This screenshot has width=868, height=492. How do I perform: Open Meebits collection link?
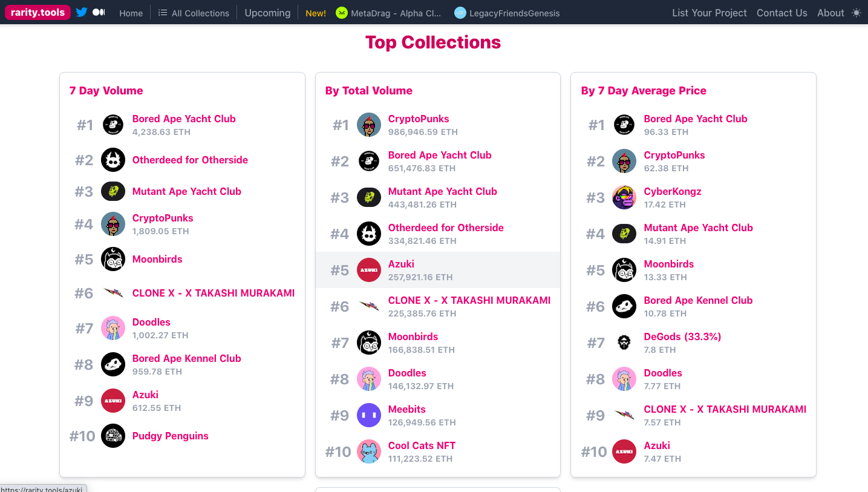[x=407, y=409]
